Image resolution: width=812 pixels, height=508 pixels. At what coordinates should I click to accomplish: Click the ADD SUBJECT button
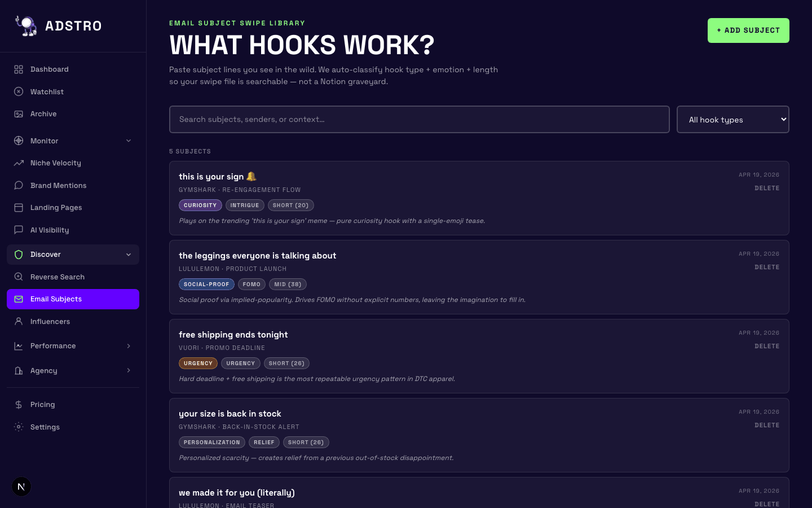click(x=748, y=30)
